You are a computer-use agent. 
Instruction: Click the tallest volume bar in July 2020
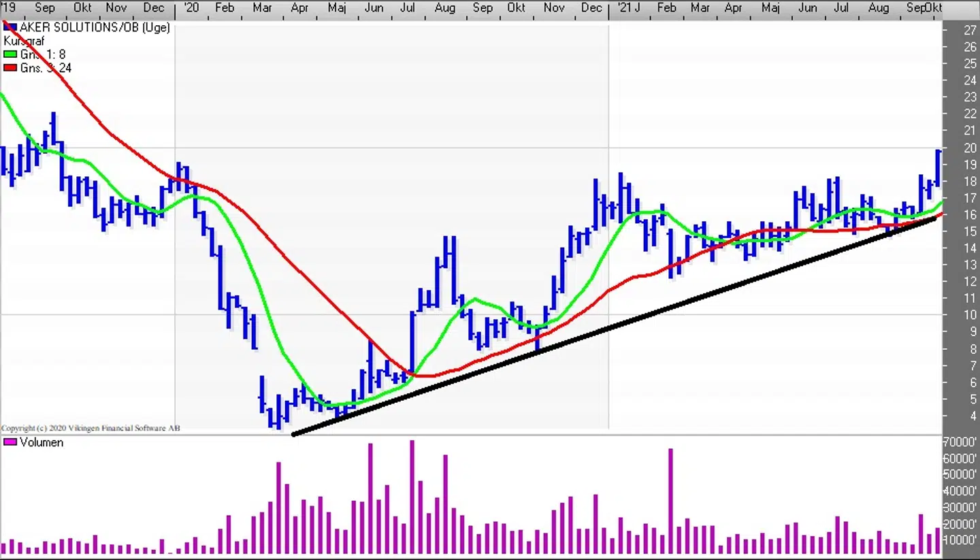tap(412, 497)
